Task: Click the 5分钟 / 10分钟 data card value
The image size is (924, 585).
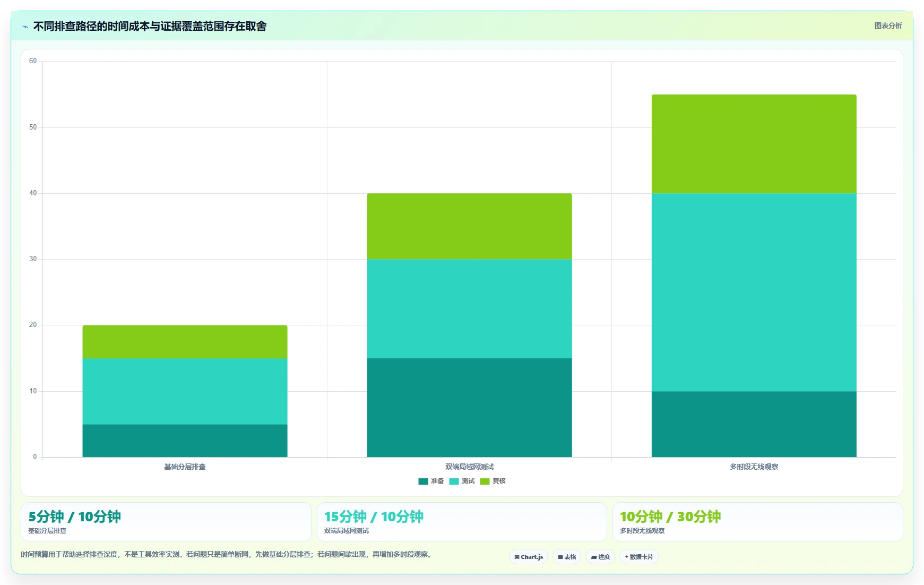Action: 74,517
